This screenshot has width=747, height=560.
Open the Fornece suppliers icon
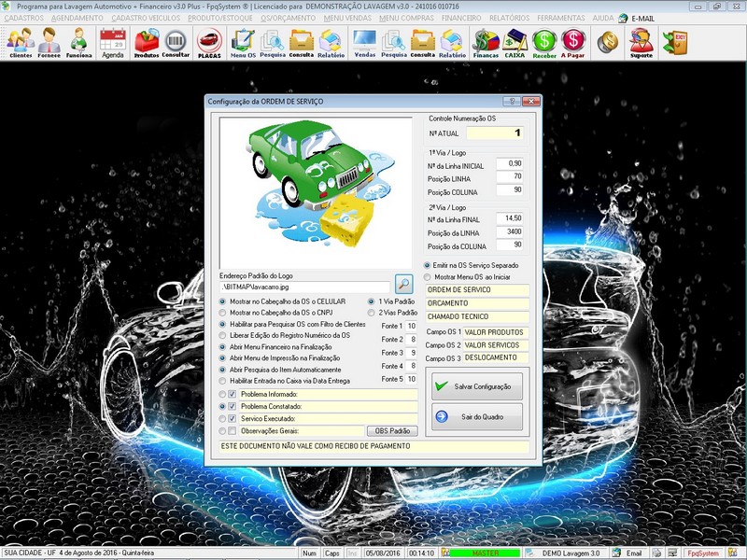click(49, 43)
